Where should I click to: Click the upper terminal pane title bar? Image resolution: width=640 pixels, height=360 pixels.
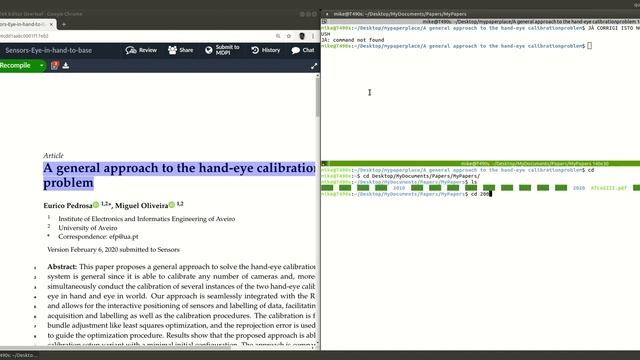tap(480, 22)
